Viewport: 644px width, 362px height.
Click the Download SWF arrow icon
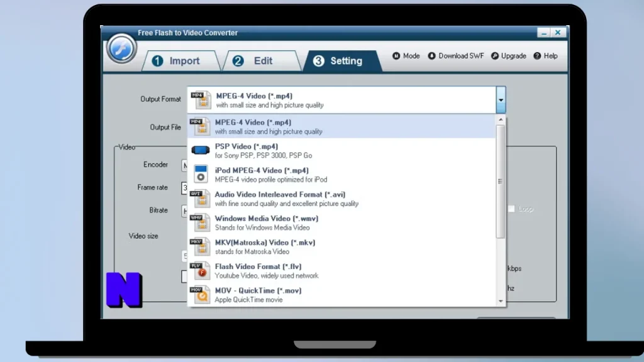431,56
